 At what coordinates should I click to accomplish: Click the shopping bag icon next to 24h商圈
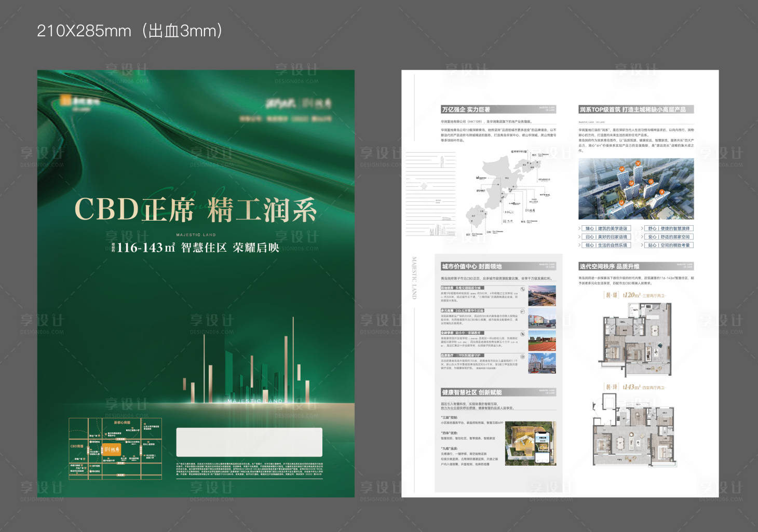(x=523, y=311)
